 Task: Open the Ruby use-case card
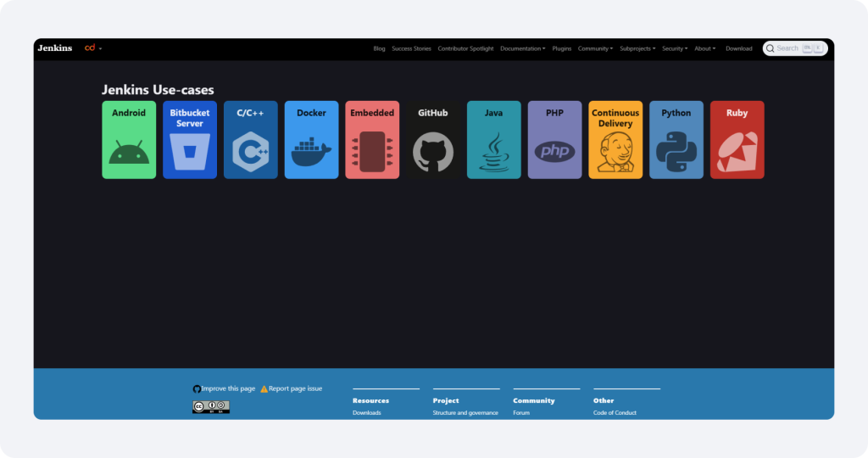(x=737, y=140)
